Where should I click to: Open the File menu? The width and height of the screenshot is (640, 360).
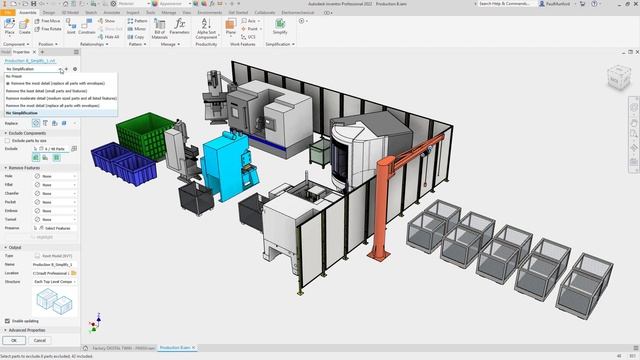[x=8, y=13]
